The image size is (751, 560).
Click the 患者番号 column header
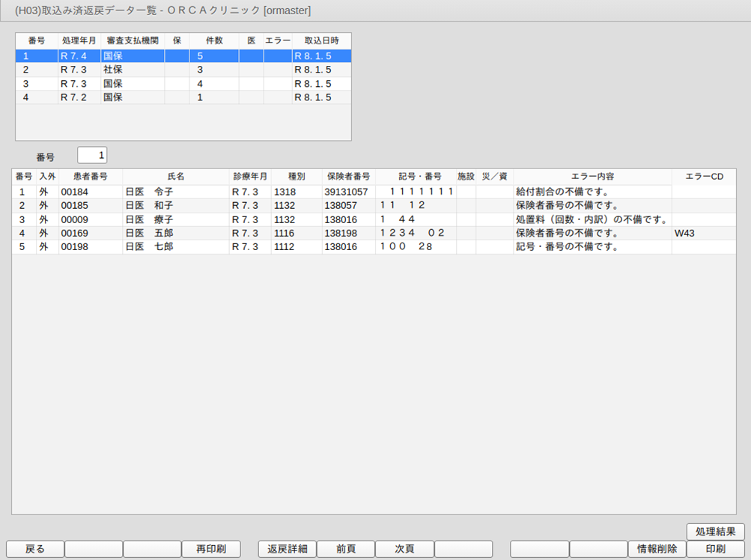click(x=90, y=177)
